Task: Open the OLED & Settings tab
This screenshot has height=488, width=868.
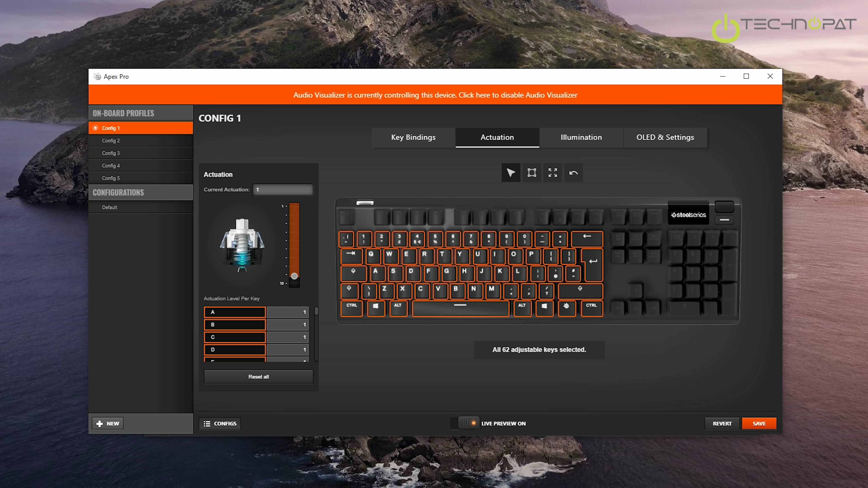Action: pyautogui.click(x=665, y=137)
